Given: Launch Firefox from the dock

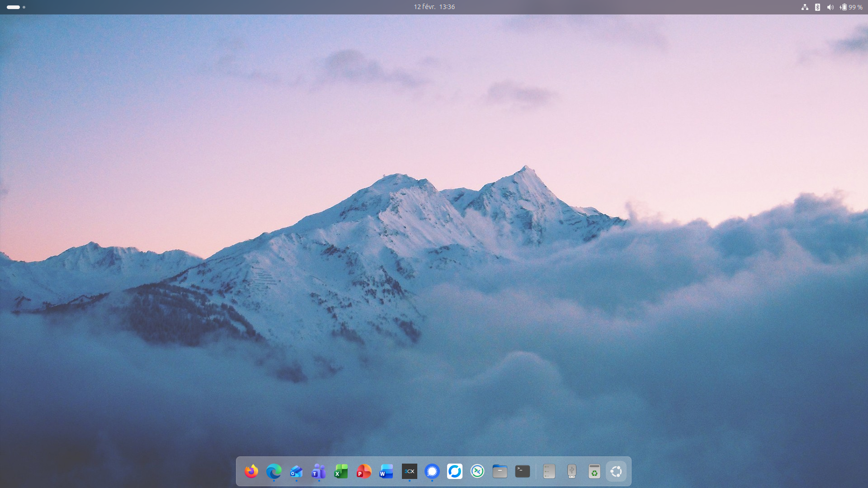Looking at the screenshot, I should 251,471.
